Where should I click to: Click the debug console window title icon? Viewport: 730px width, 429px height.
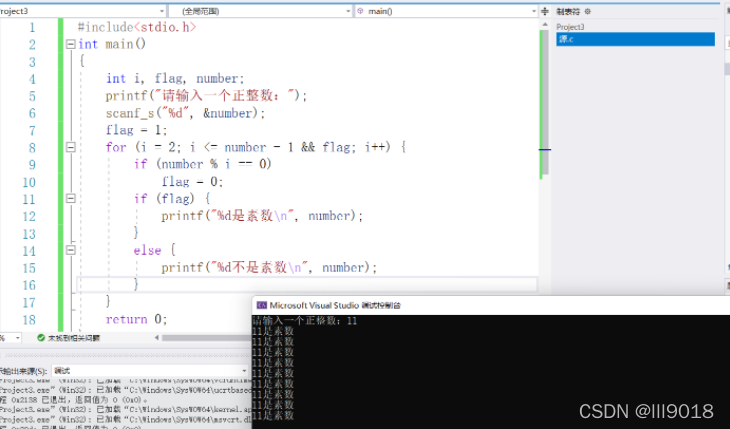click(x=262, y=306)
